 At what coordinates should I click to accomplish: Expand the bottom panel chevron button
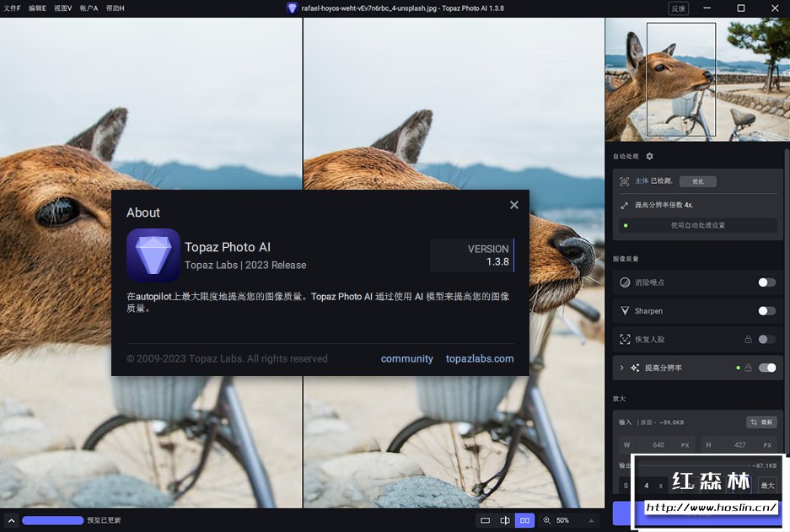tap(11, 520)
